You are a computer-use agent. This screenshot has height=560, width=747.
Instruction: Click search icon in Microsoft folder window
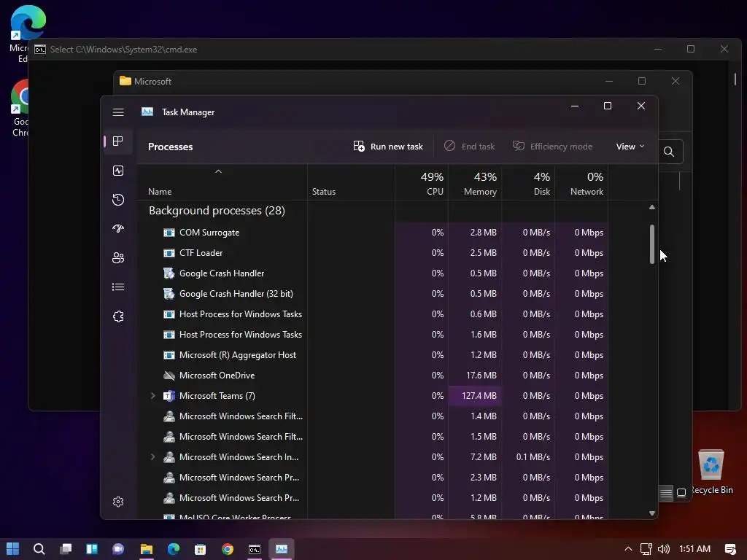point(669,152)
